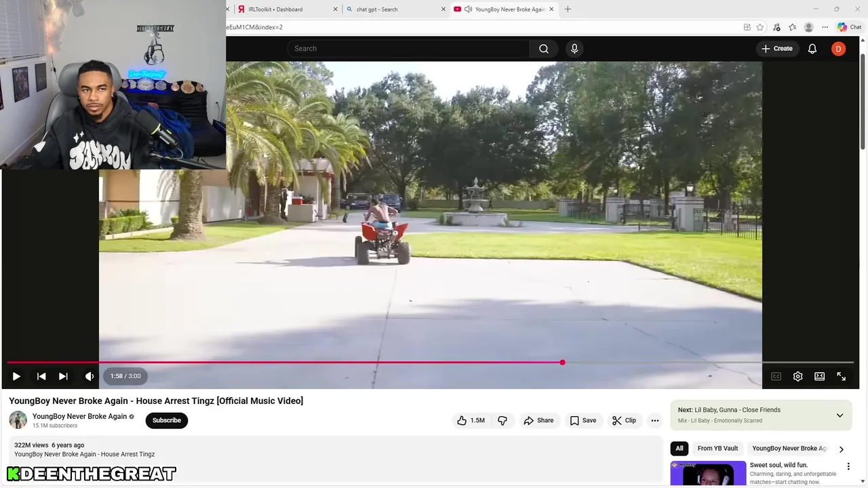Screen dimensions: 868x488
Task: Open options for Sweet soul, wild fun ad
Action: [848, 466]
